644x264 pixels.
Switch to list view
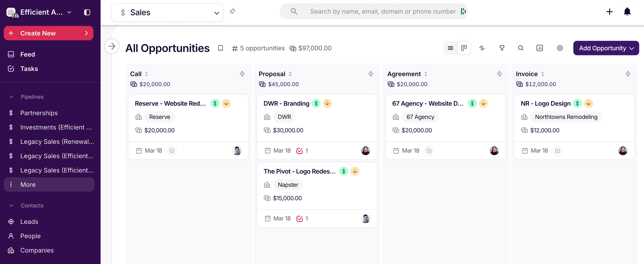pyautogui.click(x=451, y=48)
